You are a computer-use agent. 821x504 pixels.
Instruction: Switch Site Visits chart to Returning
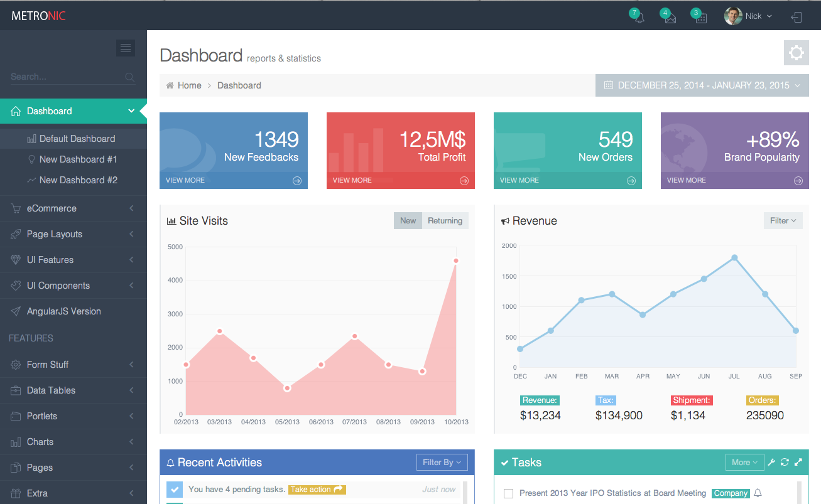pyautogui.click(x=445, y=221)
